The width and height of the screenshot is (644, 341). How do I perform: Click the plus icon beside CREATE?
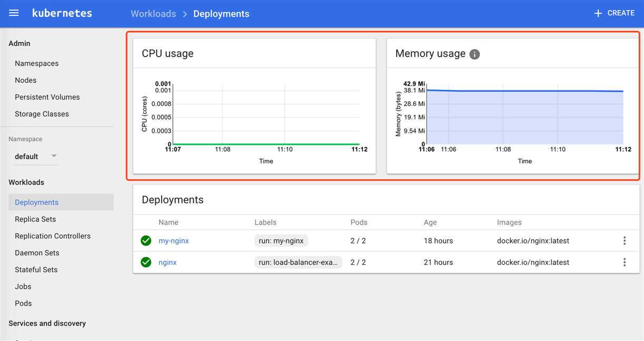(x=598, y=13)
